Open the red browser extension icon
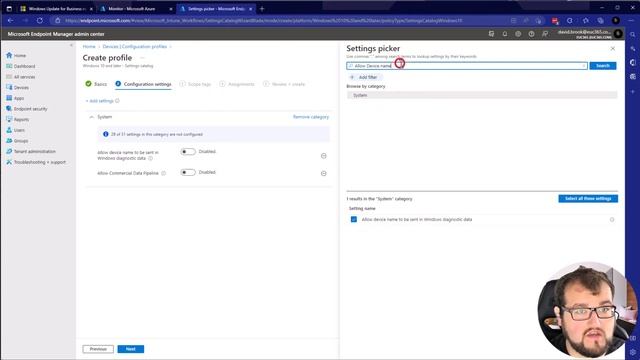This screenshot has height=360, width=640. [x=555, y=20]
